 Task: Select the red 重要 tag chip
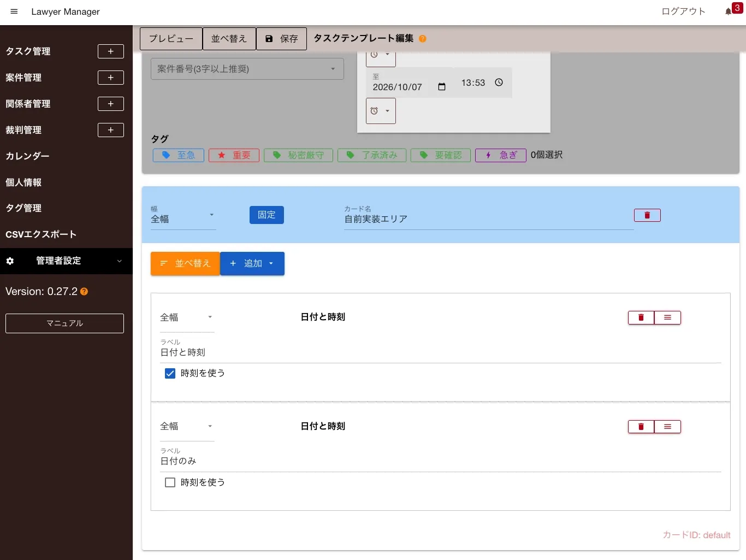[234, 155]
